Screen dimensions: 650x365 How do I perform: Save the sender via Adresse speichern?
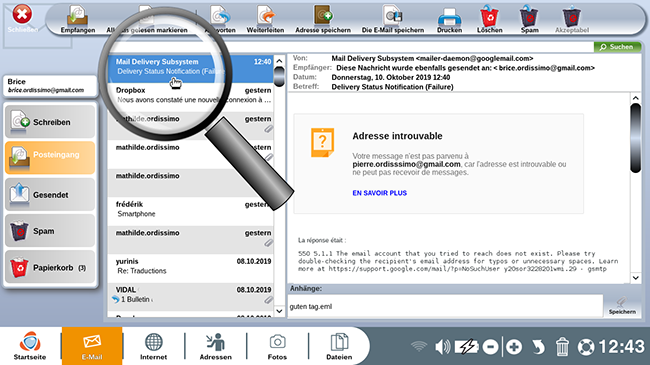point(323,19)
